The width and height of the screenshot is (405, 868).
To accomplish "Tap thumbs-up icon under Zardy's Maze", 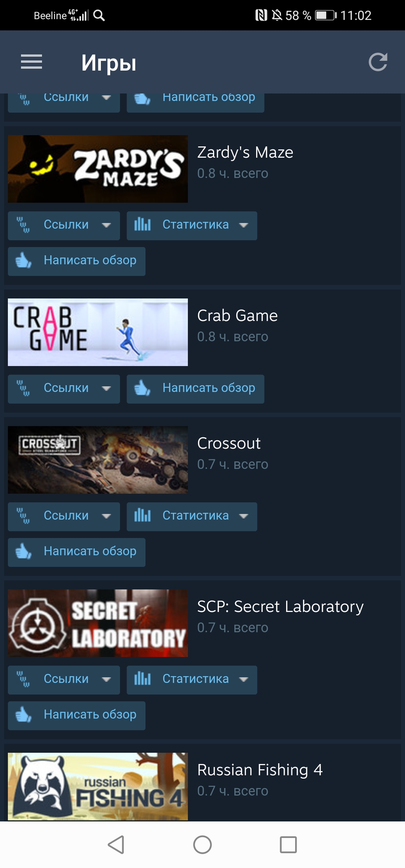I will click(23, 260).
